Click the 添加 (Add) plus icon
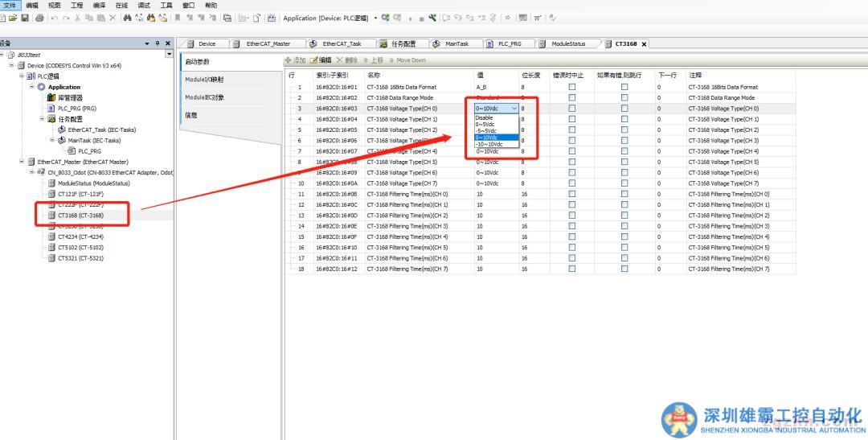Image resolution: width=868 pixels, height=440 pixels. pos(289,60)
